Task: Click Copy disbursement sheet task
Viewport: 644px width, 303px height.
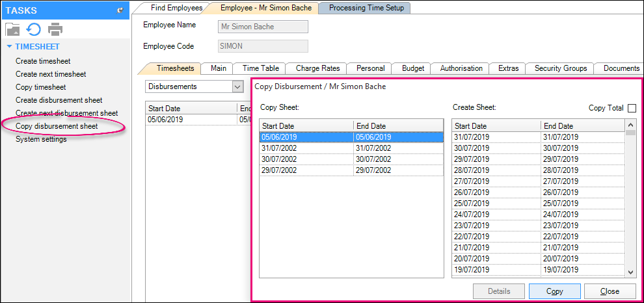Action: 57,126
